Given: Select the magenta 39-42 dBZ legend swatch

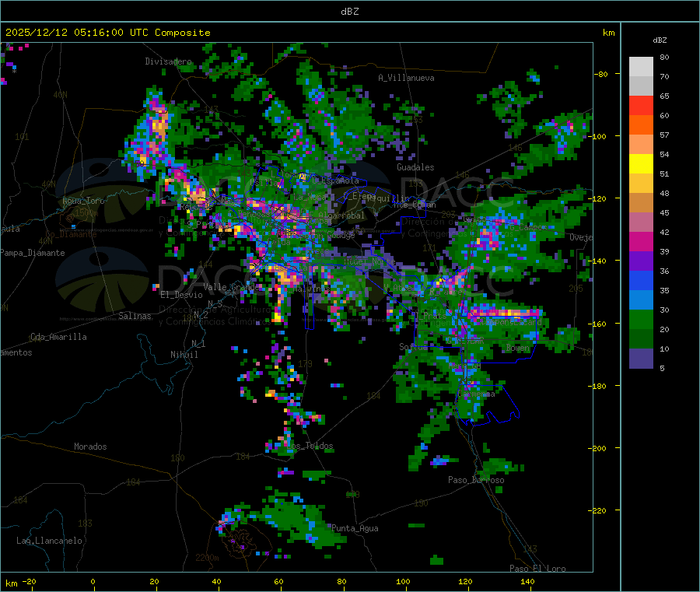Looking at the screenshot, I should pyautogui.click(x=641, y=241).
